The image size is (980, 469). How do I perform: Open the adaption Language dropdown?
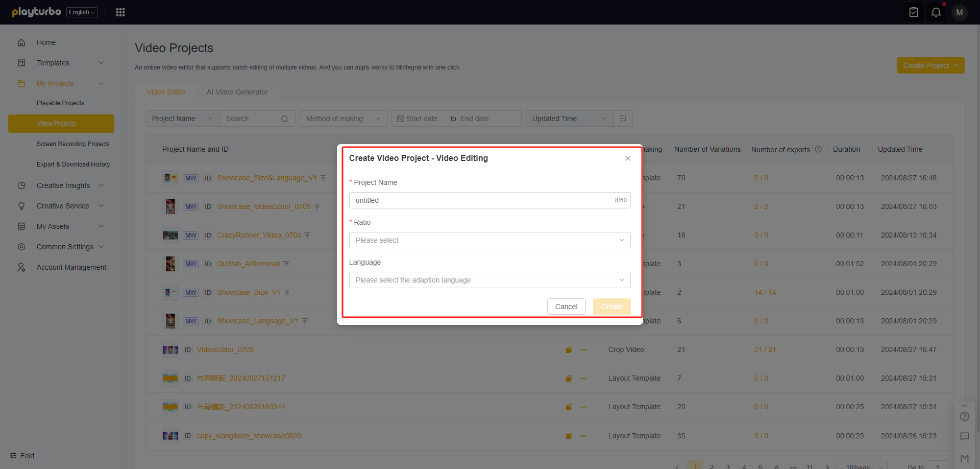[x=489, y=280]
